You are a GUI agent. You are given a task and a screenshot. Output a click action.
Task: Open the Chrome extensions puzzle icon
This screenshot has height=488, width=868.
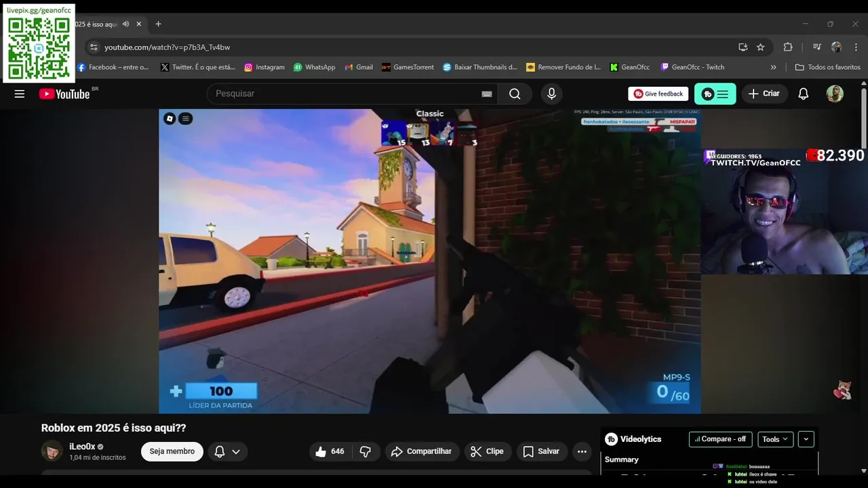[787, 47]
